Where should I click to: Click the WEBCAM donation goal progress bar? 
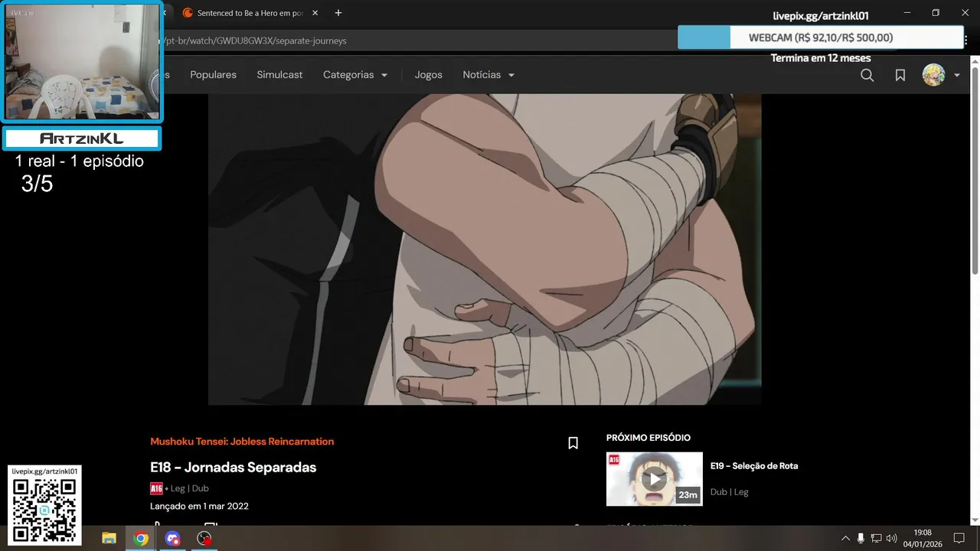(x=820, y=37)
